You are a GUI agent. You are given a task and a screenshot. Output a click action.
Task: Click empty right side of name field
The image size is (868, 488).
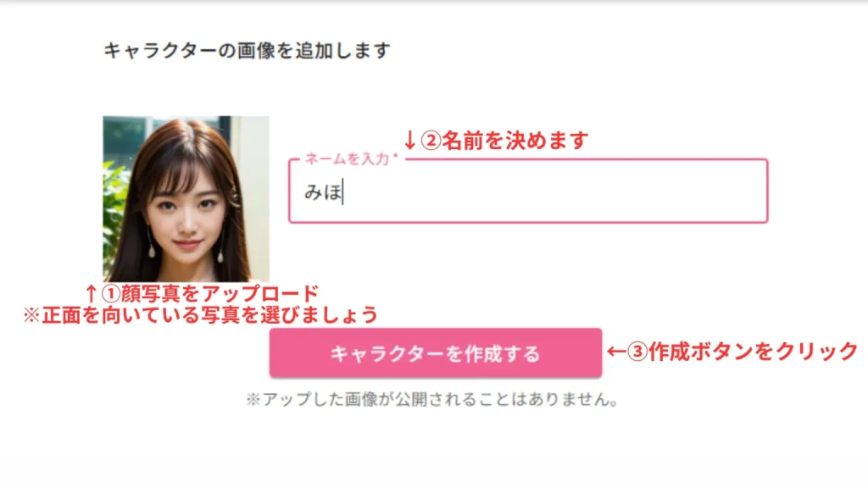click(609, 191)
